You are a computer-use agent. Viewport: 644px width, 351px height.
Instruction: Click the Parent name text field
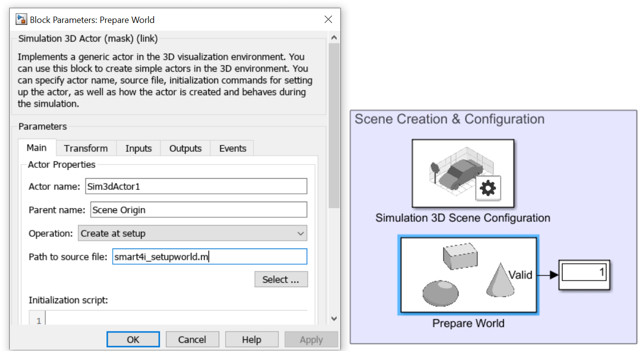pyautogui.click(x=198, y=210)
